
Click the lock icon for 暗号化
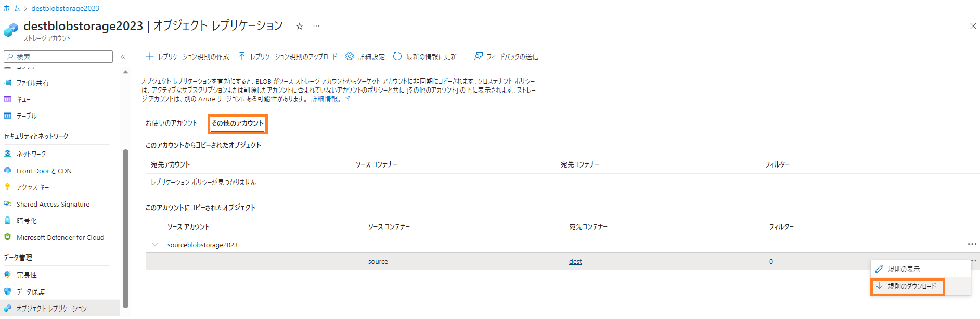coord(8,221)
